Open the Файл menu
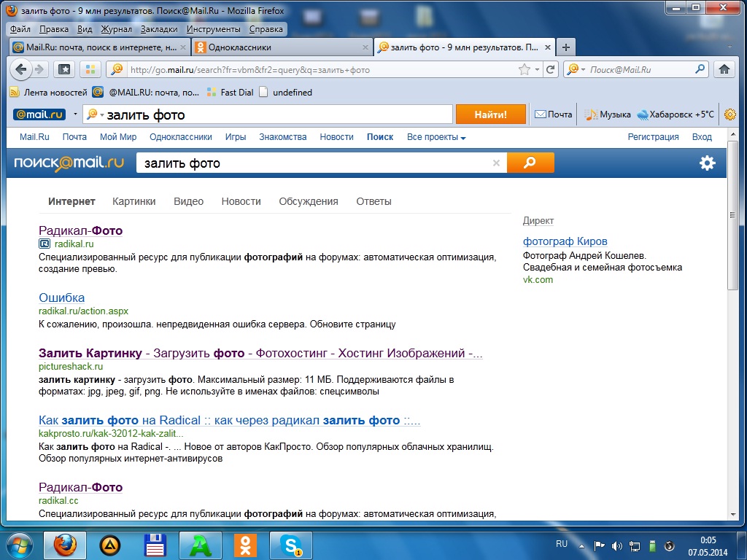Viewport: 747px width, 560px height. pyautogui.click(x=20, y=29)
